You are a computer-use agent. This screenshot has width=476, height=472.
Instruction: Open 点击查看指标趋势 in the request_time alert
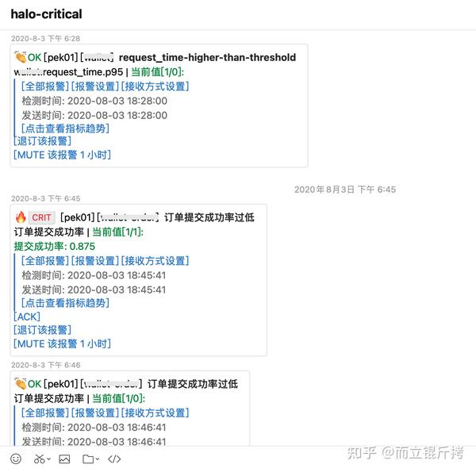click(65, 128)
